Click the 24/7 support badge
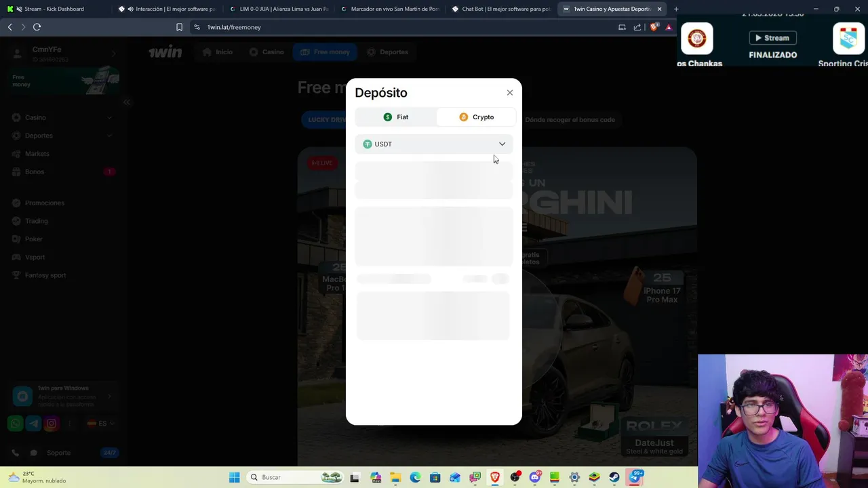 point(109,453)
